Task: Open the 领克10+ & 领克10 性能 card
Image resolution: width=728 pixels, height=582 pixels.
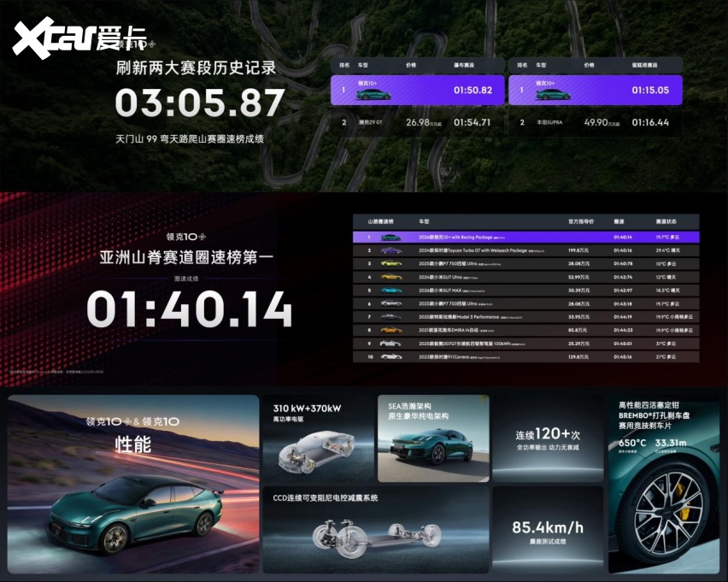Action: [x=133, y=485]
